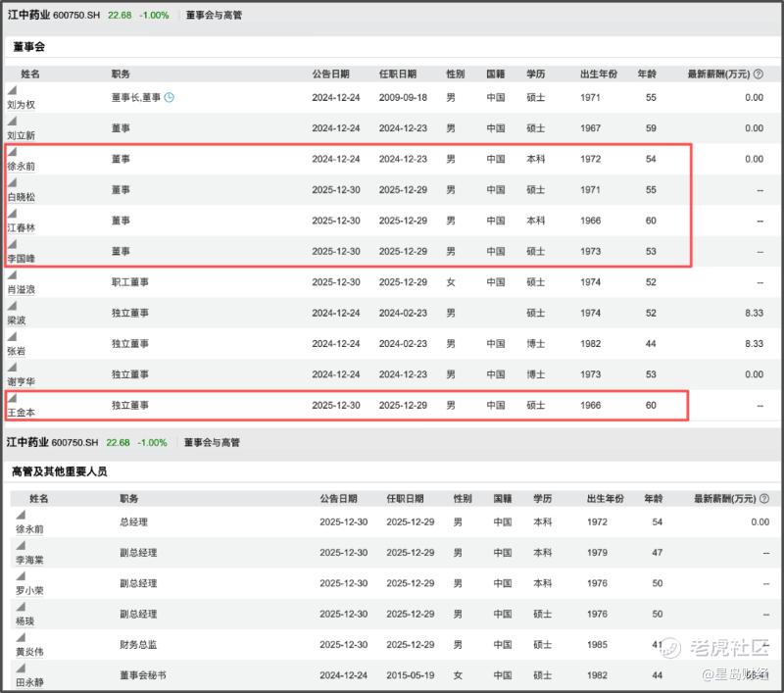
Task: Click the triangle icon above 黄炎伟
Action: [x=21, y=637]
